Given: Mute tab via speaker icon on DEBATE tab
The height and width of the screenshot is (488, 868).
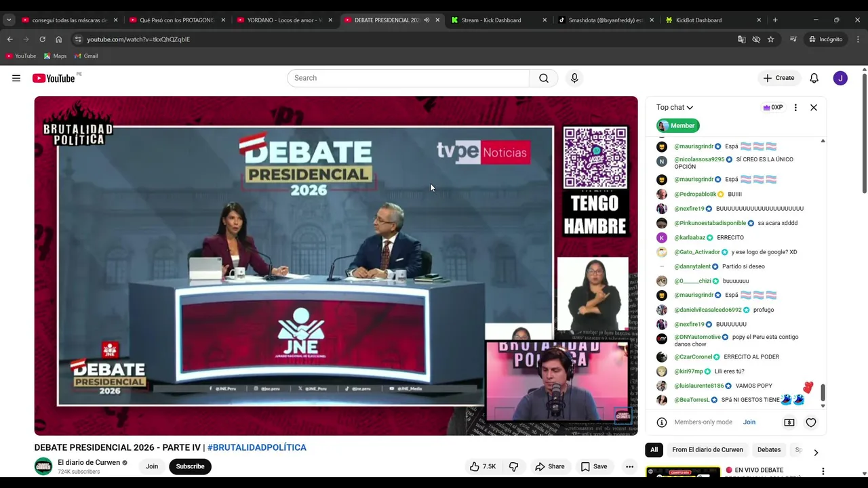Looking at the screenshot, I should tap(427, 20).
